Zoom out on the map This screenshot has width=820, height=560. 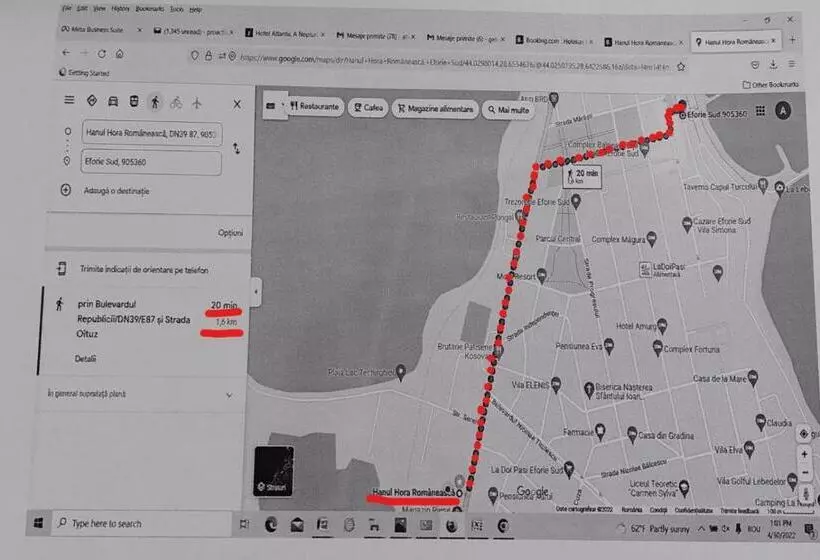point(805,472)
